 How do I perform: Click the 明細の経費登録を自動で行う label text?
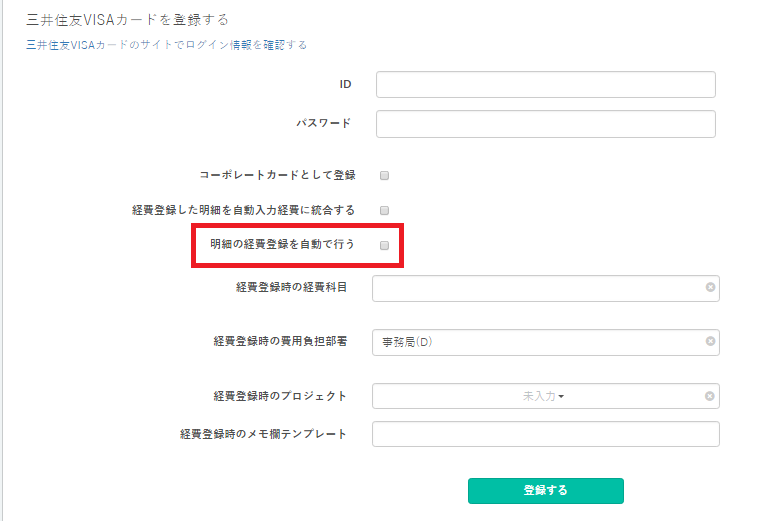[x=282, y=244]
